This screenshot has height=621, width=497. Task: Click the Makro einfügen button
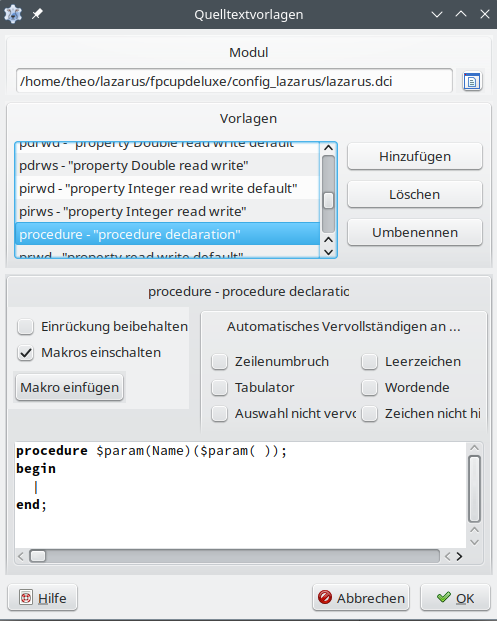coord(70,387)
